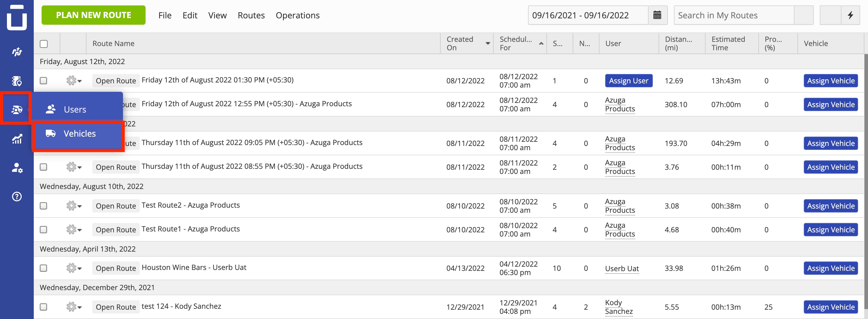The image size is (868, 319).
Task: Expand gear dropdown for test 124 route
Action: (74, 307)
